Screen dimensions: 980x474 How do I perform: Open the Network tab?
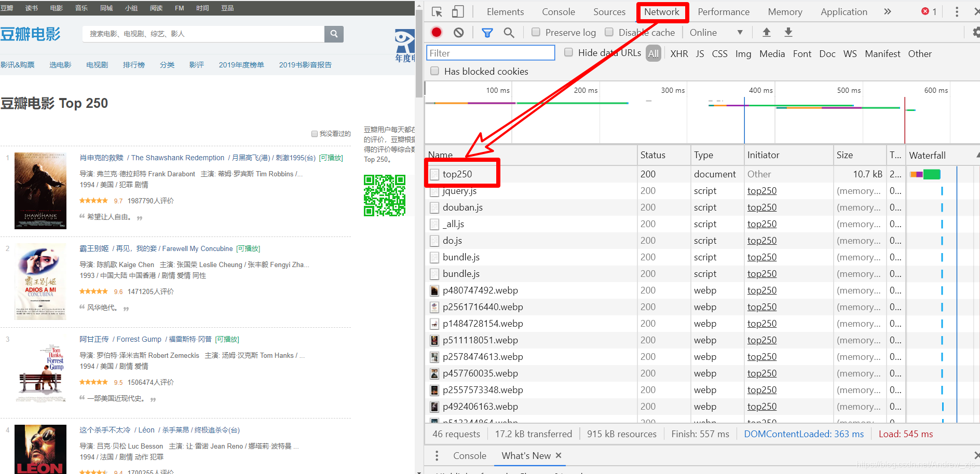pos(662,12)
